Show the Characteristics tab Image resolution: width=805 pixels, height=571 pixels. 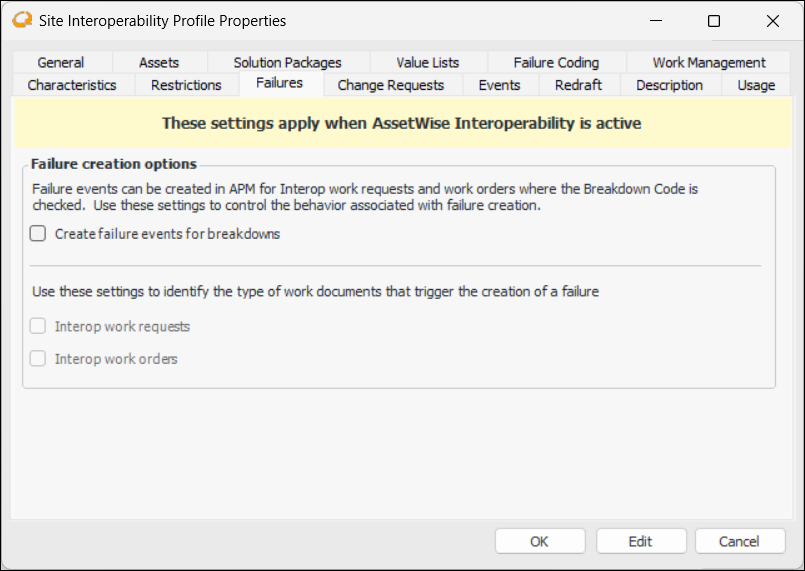point(72,85)
